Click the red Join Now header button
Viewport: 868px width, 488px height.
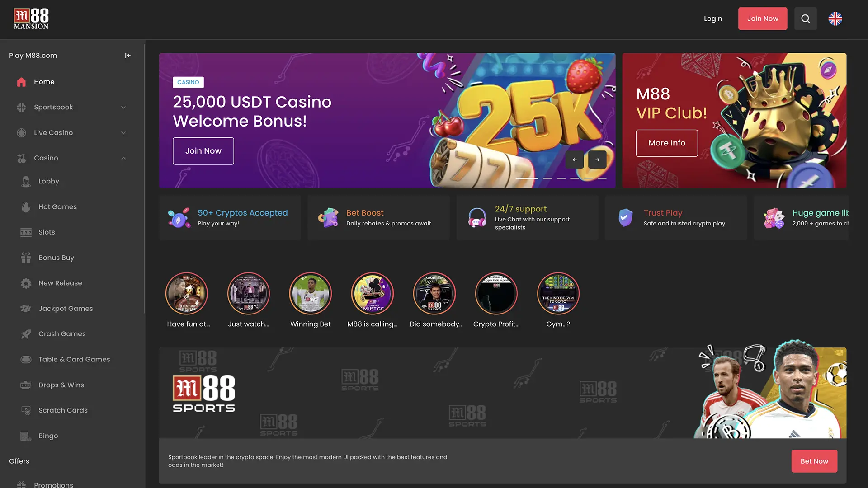point(763,19)
